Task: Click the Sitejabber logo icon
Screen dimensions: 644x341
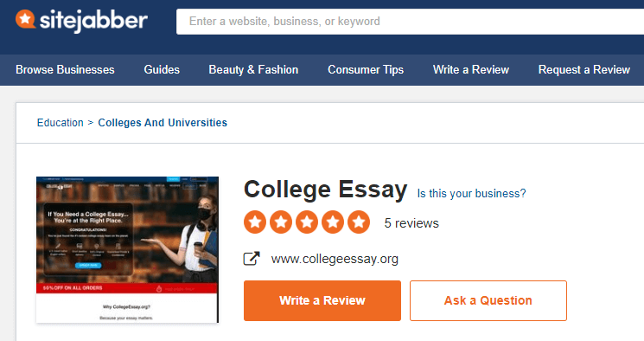Action: (x=25, y=19)
